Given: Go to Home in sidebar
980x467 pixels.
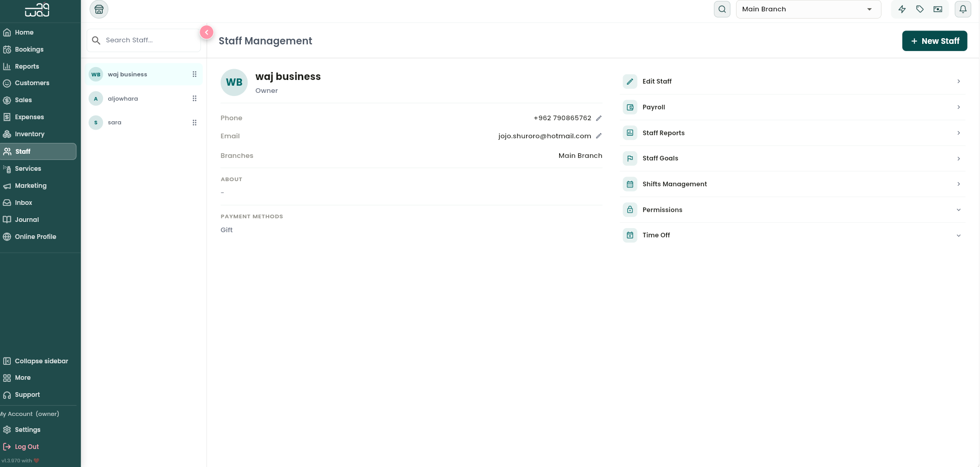Looking at the screenshot, I should click(38, 33).
